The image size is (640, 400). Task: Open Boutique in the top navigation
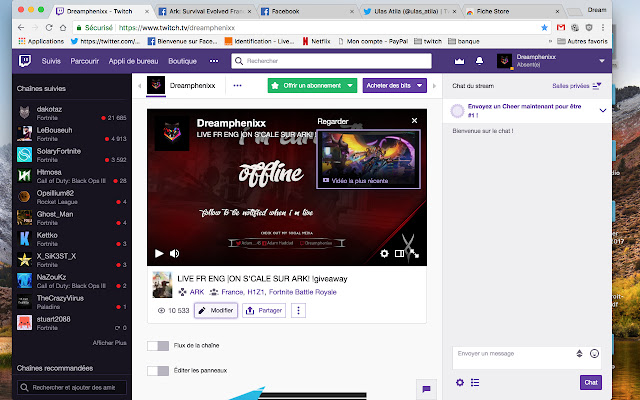point(182,61)
